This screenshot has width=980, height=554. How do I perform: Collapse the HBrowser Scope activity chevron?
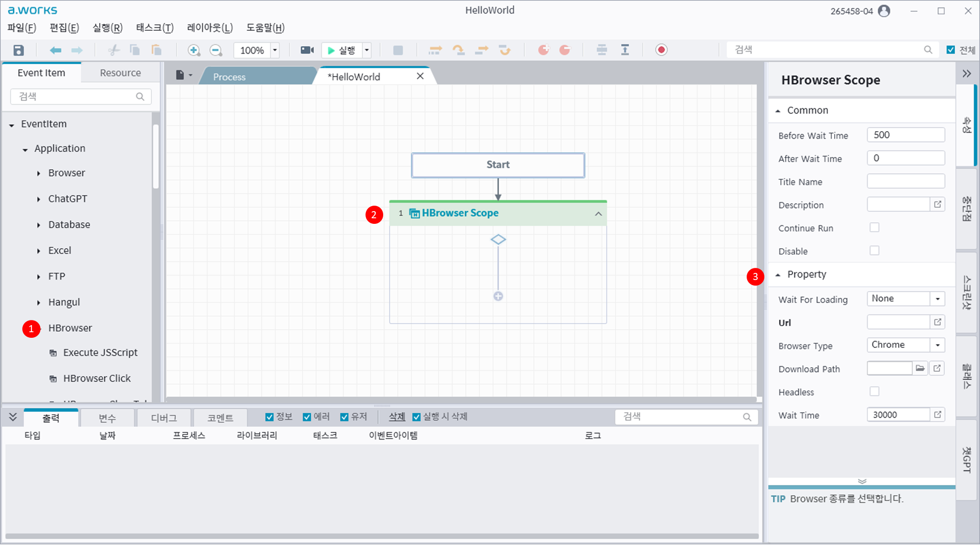[x=598, y=214]
